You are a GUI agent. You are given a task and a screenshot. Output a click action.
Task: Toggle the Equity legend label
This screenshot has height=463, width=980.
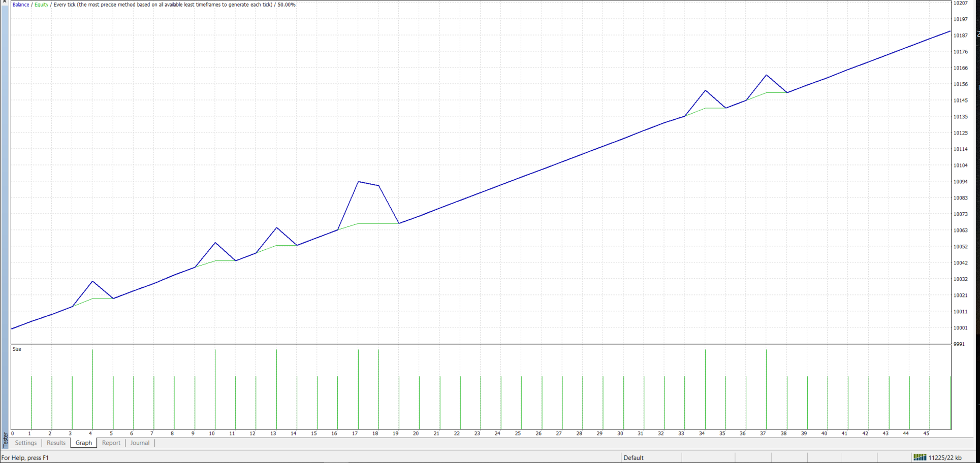pyautogui.click(x=40, y=4)
